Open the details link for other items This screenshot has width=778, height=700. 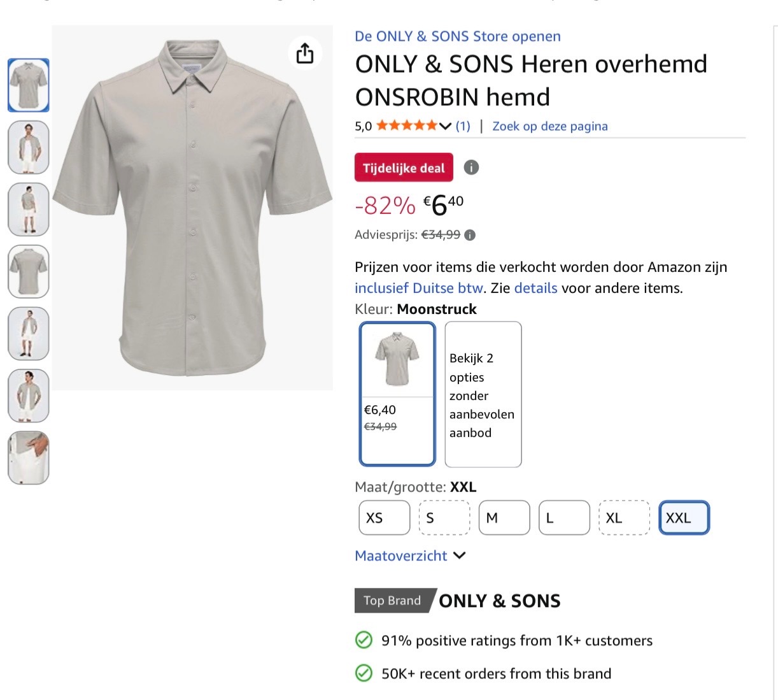535,288
